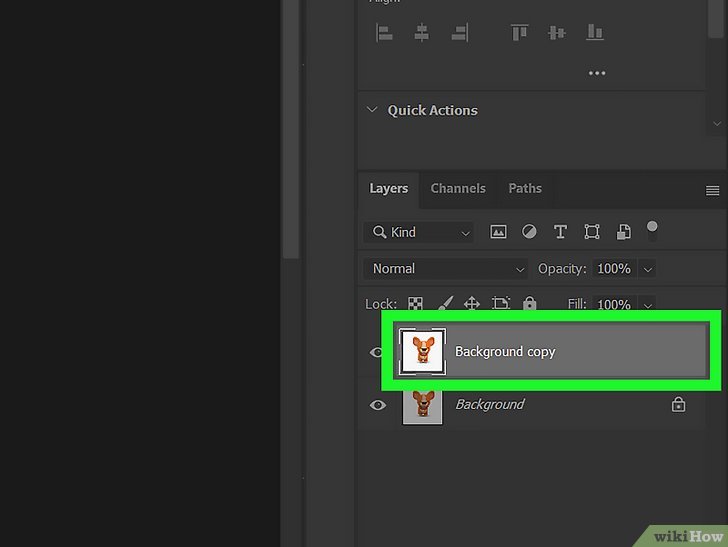Image resolution: width=728 pixels, height=547 pixels.
Task: Click the Background copy layer name
Action: (505, 352)
